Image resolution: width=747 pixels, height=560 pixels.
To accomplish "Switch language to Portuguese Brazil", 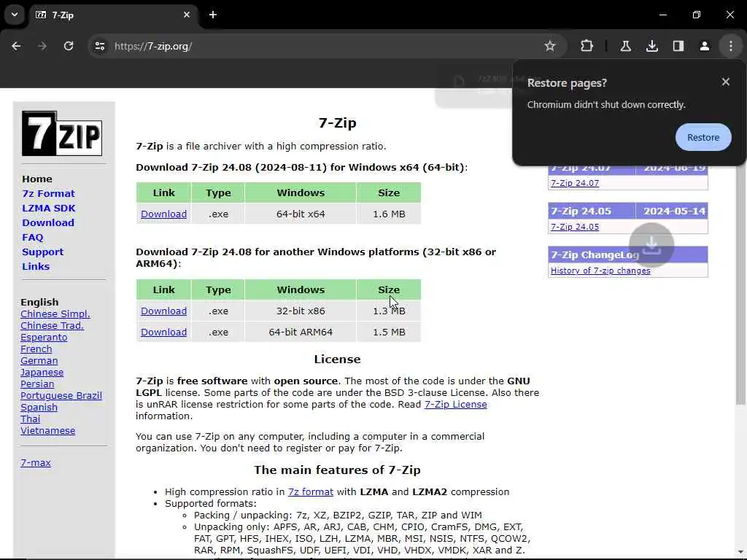I will [61, 396].
